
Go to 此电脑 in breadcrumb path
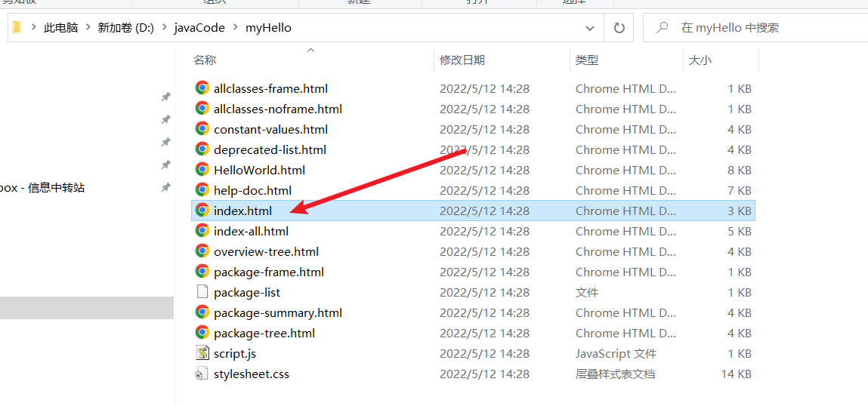tap(61, 28)
